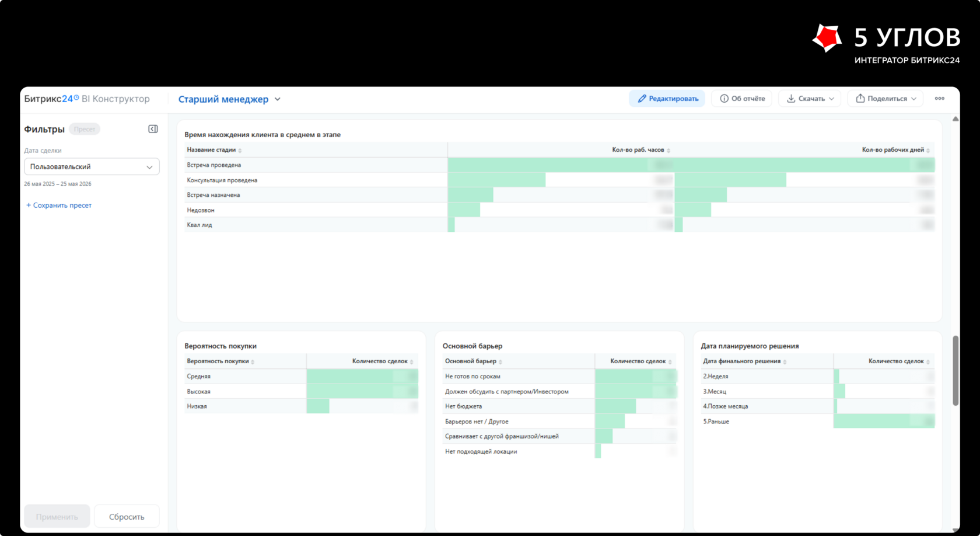Sort by Дата финального решения column
Screen dimensions: 980x536
[x=745, y=361]
